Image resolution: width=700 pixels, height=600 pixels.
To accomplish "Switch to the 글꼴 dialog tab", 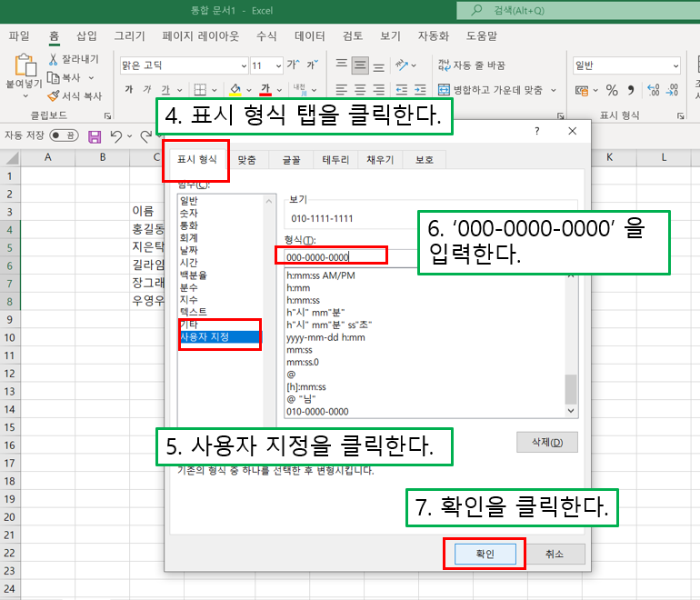I will [291, 160].
